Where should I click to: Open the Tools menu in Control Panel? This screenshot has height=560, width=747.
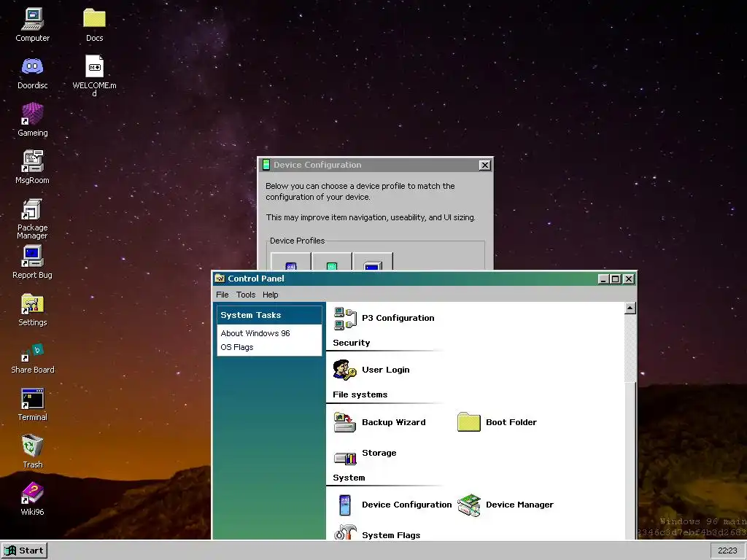click(246, 295)
